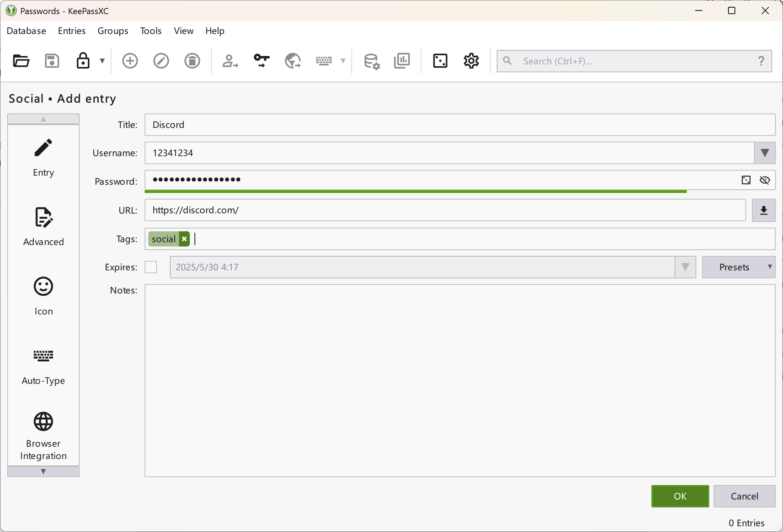This screenshot has width=783, height=532.
Task: Expand the expiry date dropdown arrow
Action: coord(685,267)
